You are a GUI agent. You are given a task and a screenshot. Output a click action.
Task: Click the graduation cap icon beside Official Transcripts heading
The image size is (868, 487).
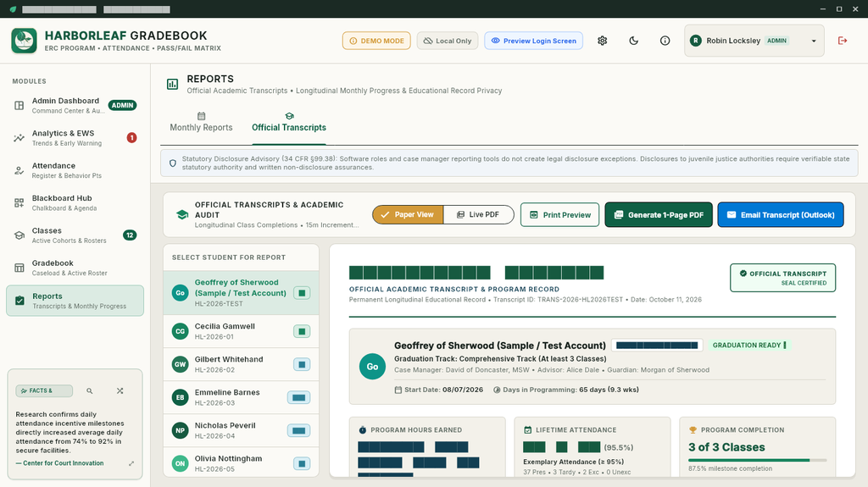click(182, 215)
